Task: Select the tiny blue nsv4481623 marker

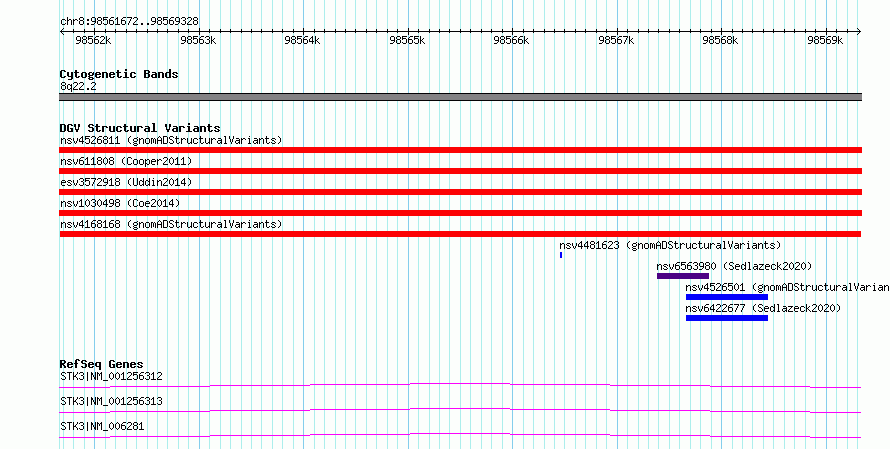Action: click(561, 255)
